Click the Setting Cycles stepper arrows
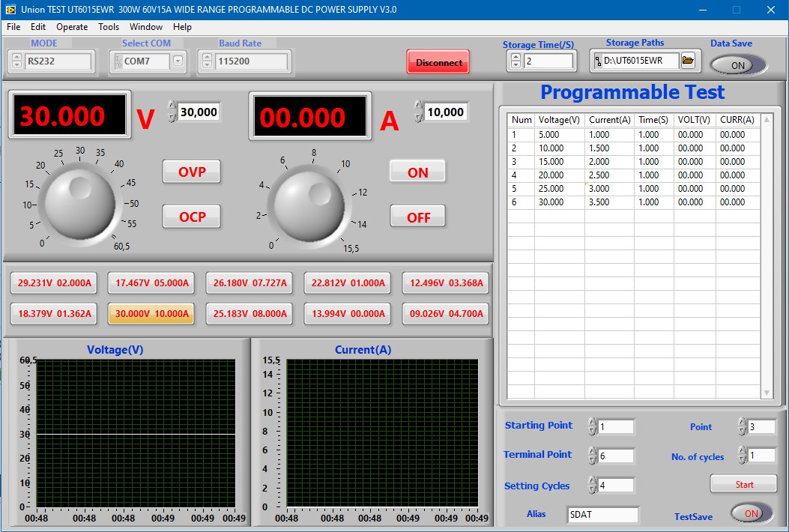The width and height of the screenshot is (789, 532). (x=593, y=486)
